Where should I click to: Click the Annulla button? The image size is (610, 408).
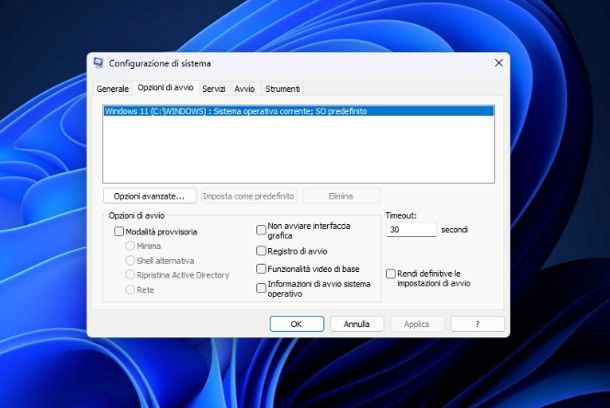(x=357, y=324)
